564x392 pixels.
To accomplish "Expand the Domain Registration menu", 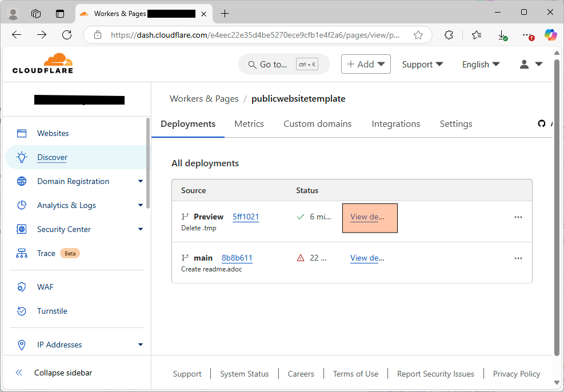I will (x=141, y=181).
